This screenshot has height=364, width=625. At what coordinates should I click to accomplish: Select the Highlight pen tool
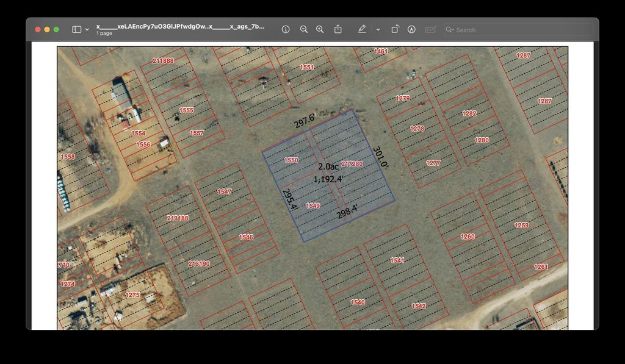coord(362,29)
